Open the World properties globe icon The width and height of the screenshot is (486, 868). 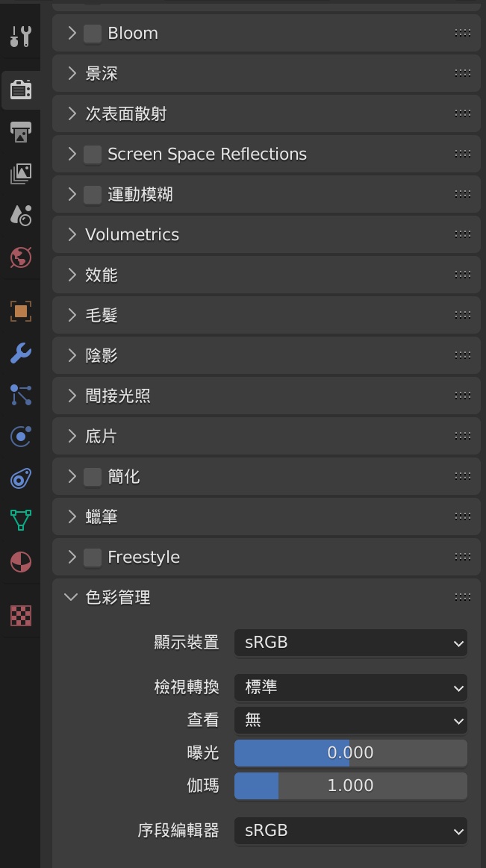[20, 257]
